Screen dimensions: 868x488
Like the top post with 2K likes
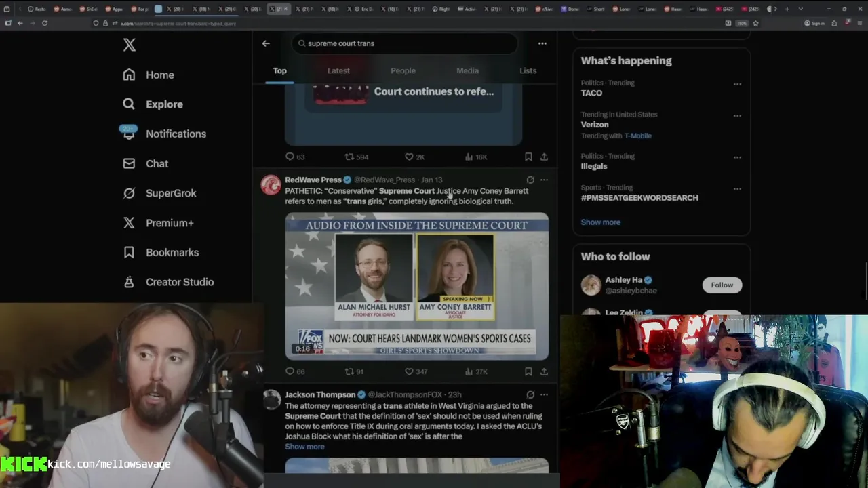(414, 157)
